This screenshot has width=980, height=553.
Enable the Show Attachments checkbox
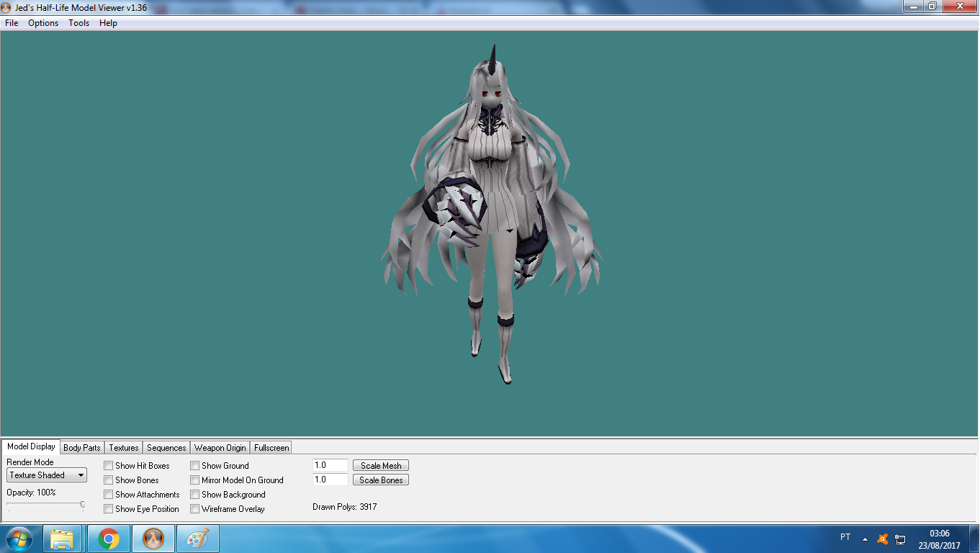(109, 495)
